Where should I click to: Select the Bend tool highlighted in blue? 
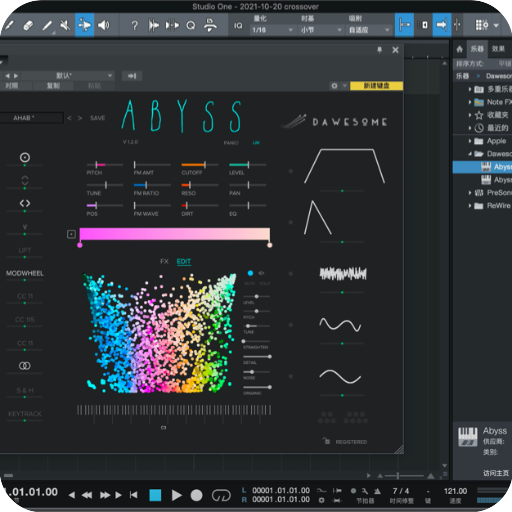point(84,25)
